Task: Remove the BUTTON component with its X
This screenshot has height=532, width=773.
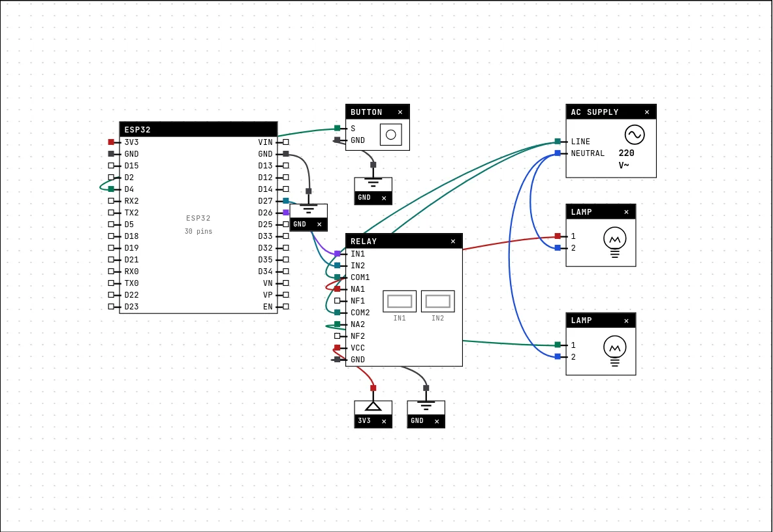Action: pyautogui.click(x=400, y=112)
